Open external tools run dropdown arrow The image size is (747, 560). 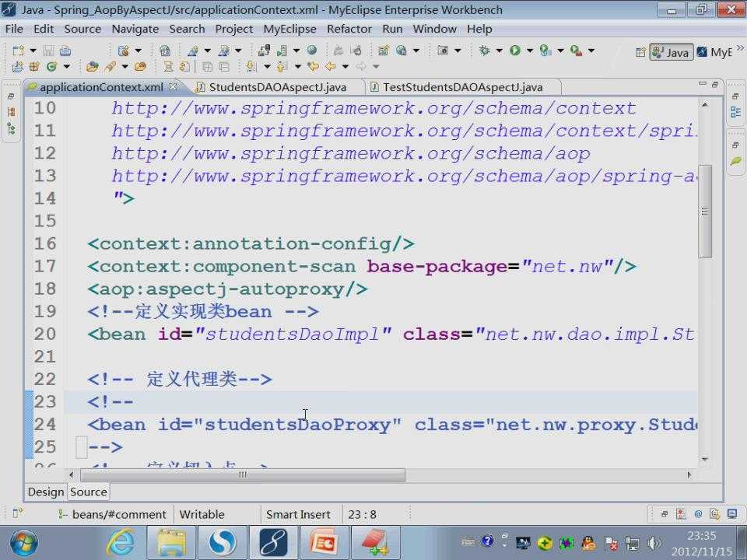coord(591,51)
